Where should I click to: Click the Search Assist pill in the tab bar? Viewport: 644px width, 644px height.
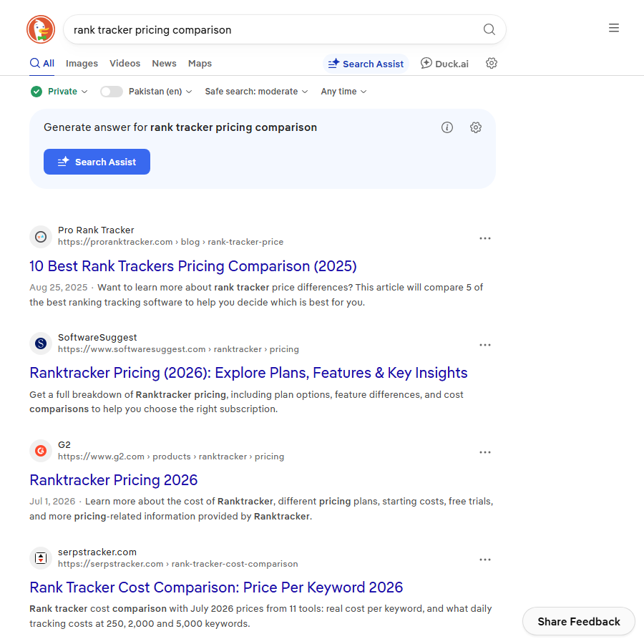click(x=366, y=64)
